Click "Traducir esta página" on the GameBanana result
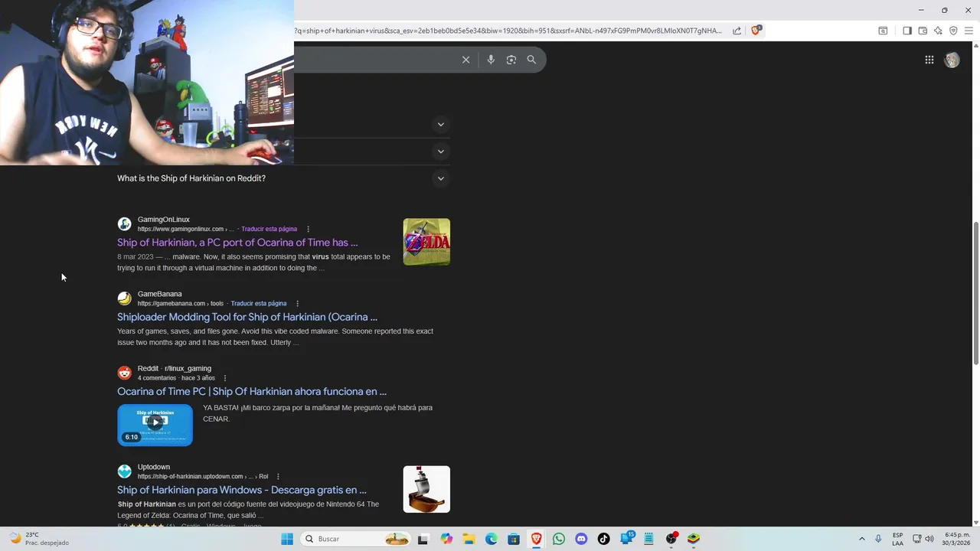Screen dimensions: 980x551 click(259, 303)
